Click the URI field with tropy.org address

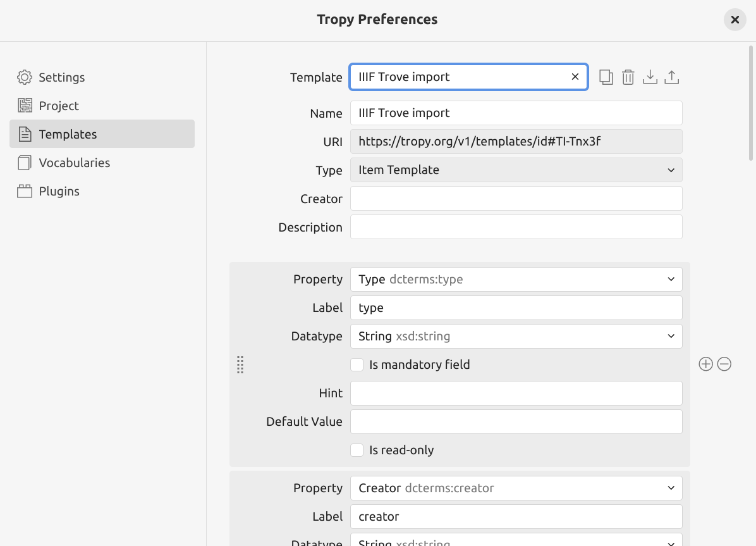click(x=516, y=142)
